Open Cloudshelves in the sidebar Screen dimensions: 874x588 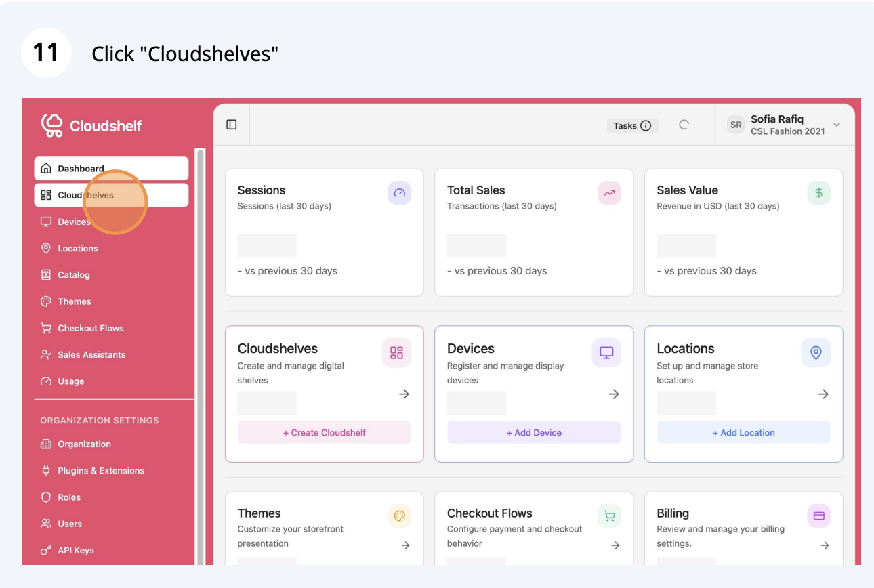[x=111, y=195]
